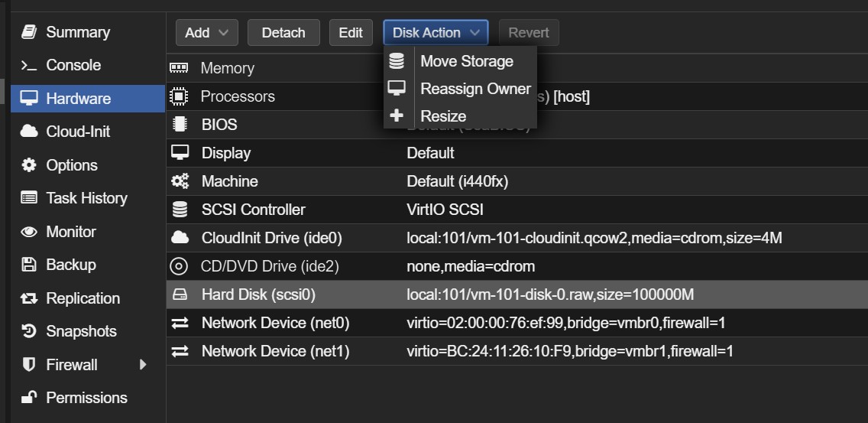Viewport: 868px width, 423px height.
Task: Click the 'none,media=cdrom' value
Action: (x=471, y=266)
